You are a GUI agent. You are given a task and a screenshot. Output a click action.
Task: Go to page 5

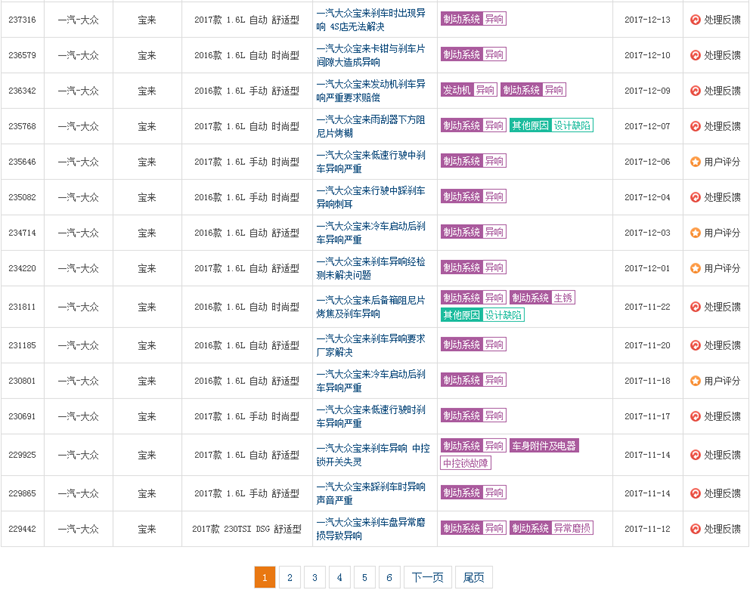(364, 577)
